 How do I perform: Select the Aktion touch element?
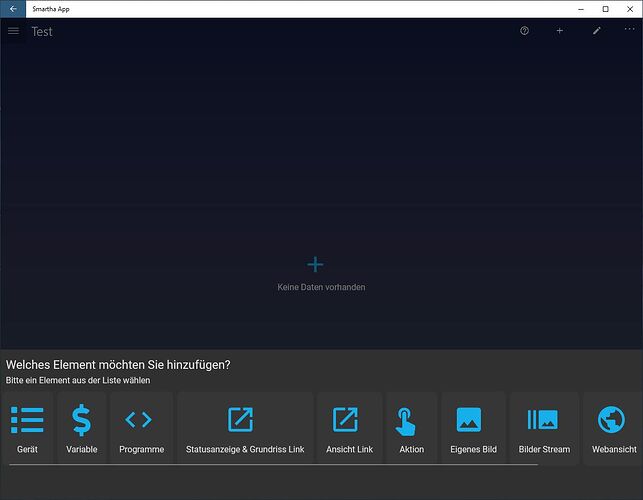pyautogui.click(x=411, y=428)
